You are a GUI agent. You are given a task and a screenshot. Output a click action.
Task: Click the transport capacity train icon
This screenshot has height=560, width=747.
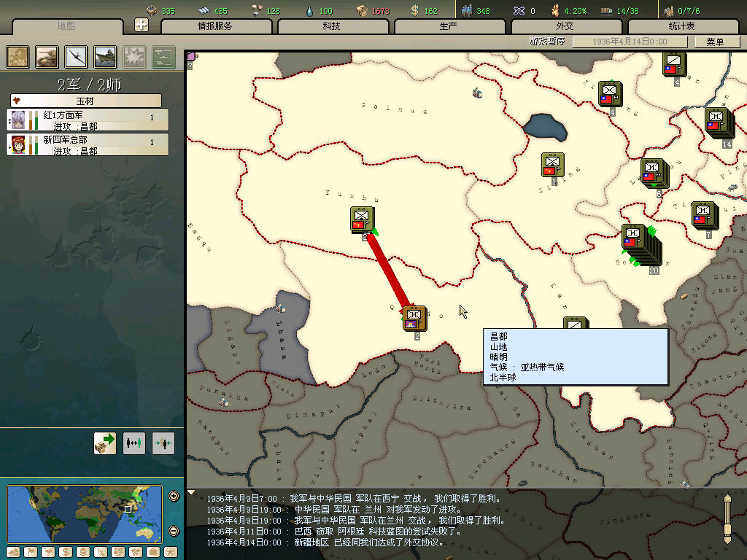click(606, 10)
